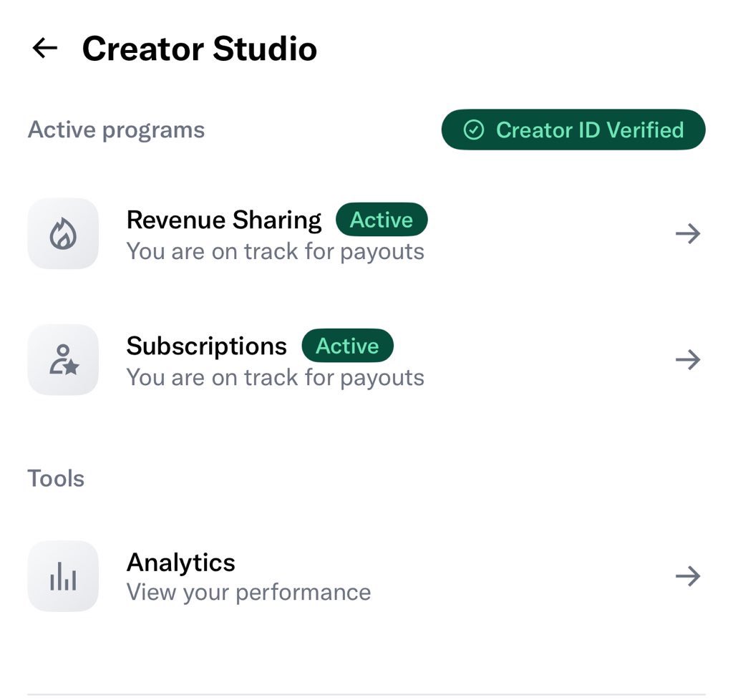The width and height of the screenshot is (733, 700).
Task: Open Analytics via its right arrow
Action: tap(688, 576)
